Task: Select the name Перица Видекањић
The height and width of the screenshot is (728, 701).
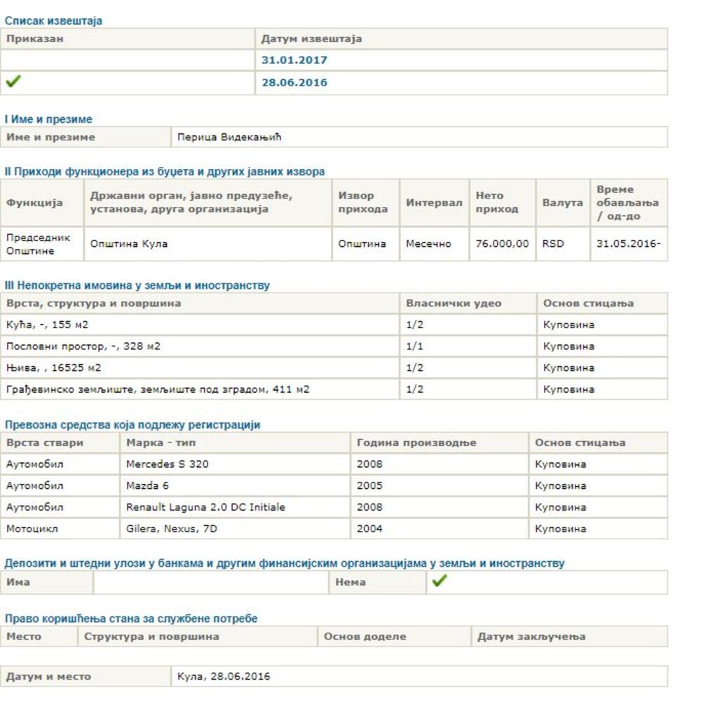Action: point(229,137)
